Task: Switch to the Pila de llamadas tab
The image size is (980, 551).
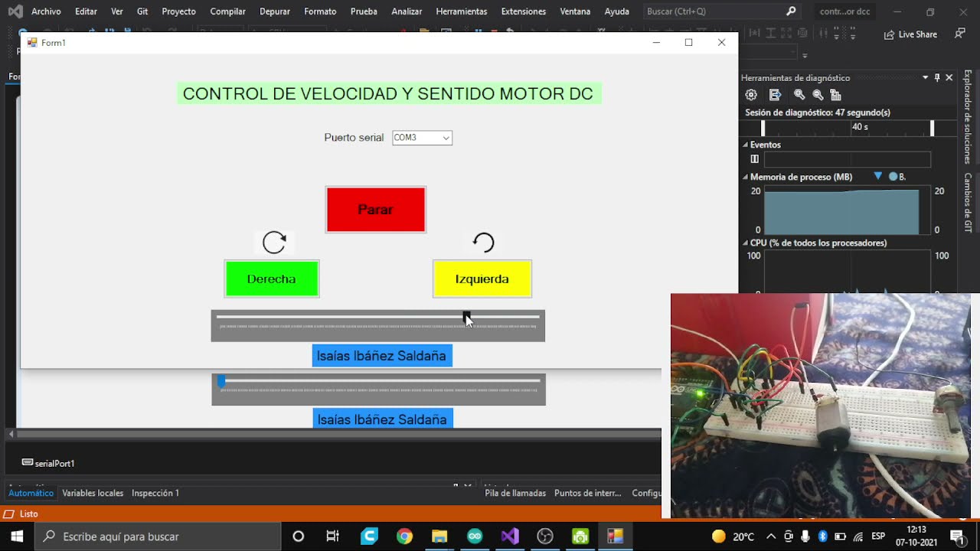Action: point(515,493)
